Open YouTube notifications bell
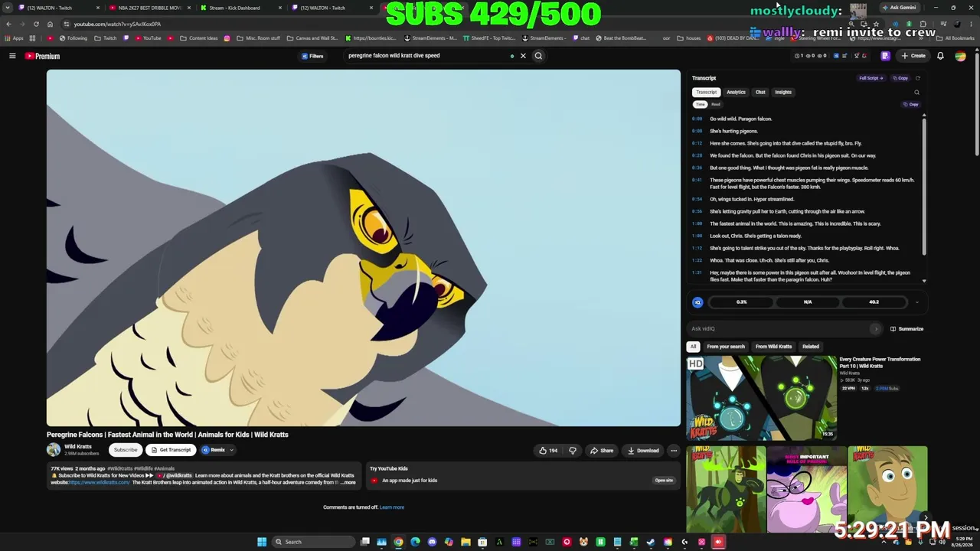980x551 pixels. (940, 56)
